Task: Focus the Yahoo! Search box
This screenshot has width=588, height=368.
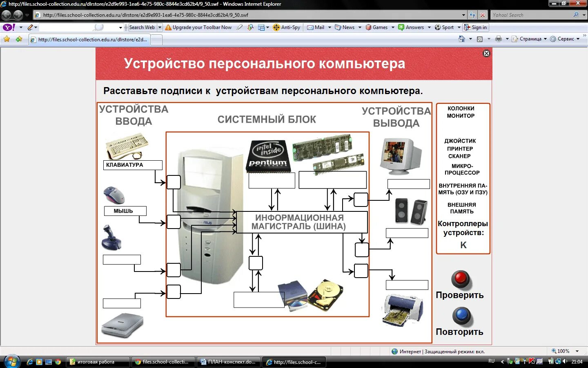Action: pyautogui.click(x=531, y=15)
